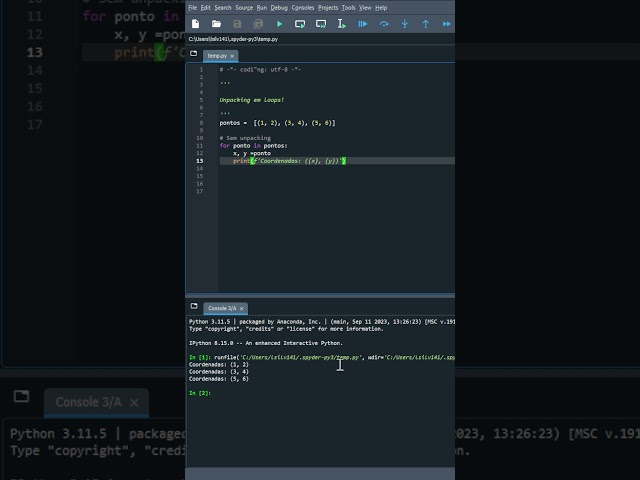Click the runfile command line in console
The height and width of the screenshot is (480, 640).
[322, 358]
